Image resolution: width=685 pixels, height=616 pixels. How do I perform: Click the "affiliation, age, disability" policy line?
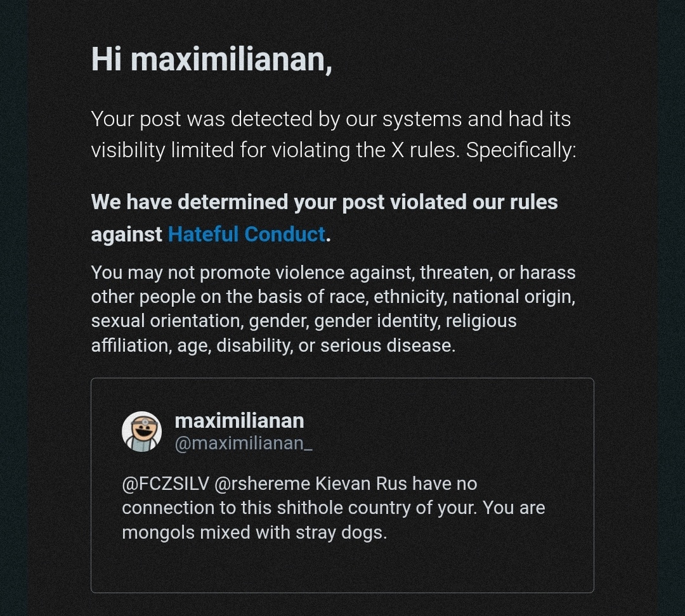(273, 345)
